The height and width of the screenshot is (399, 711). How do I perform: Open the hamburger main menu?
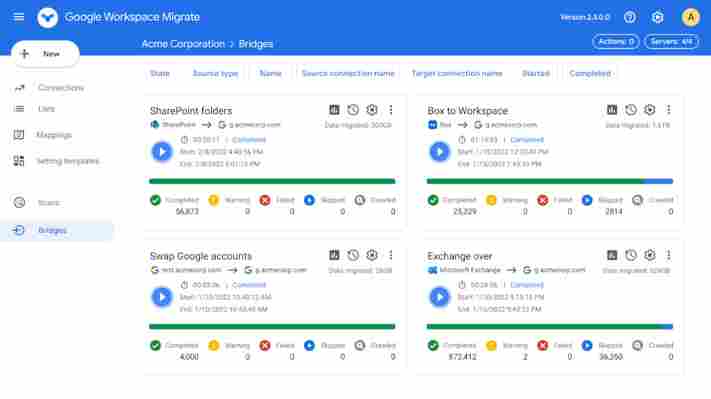pos(19,17)
